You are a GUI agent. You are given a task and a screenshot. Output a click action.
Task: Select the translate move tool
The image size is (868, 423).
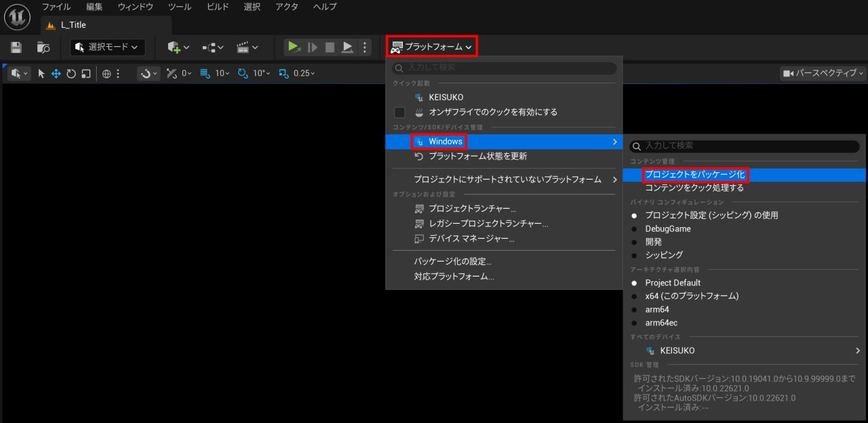pyautogui.click(x=56, y=73)
